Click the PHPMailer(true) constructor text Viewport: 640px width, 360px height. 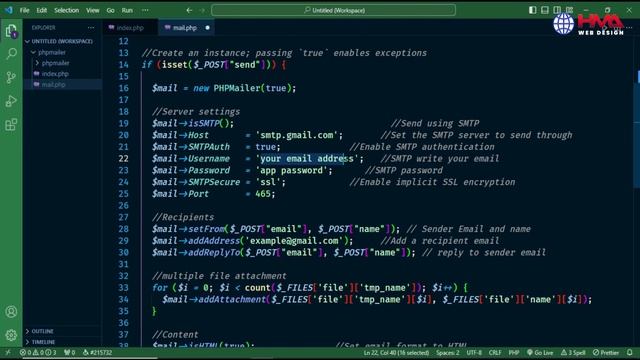tap(252, 88)
